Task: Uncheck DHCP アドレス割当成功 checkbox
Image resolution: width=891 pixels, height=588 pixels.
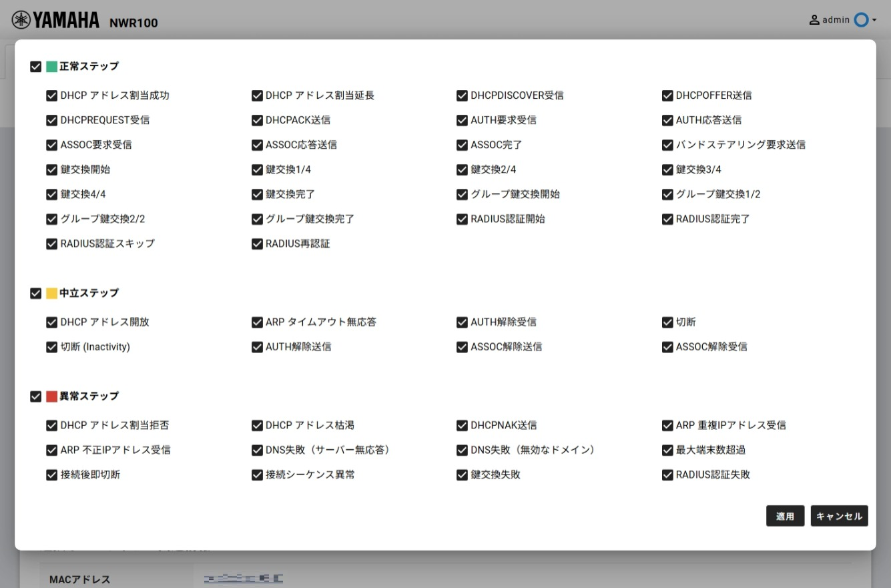Action: pyautogui.click(x=51, y=95)
